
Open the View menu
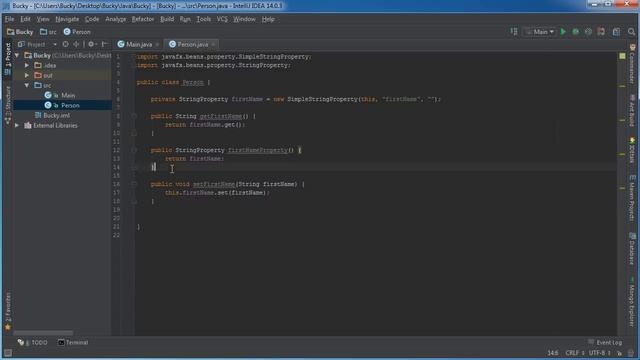click(x=43, y=19)
